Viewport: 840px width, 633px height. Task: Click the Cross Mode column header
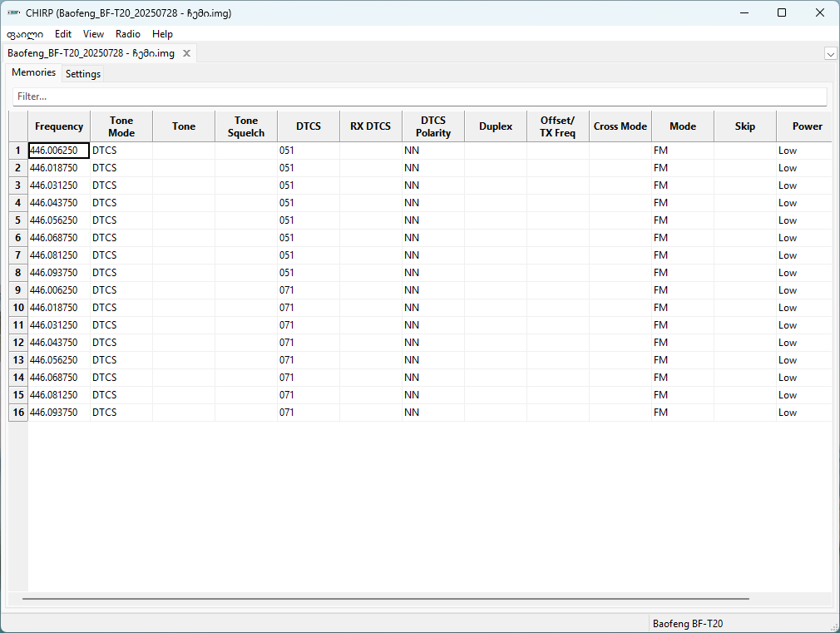[620, 126]
